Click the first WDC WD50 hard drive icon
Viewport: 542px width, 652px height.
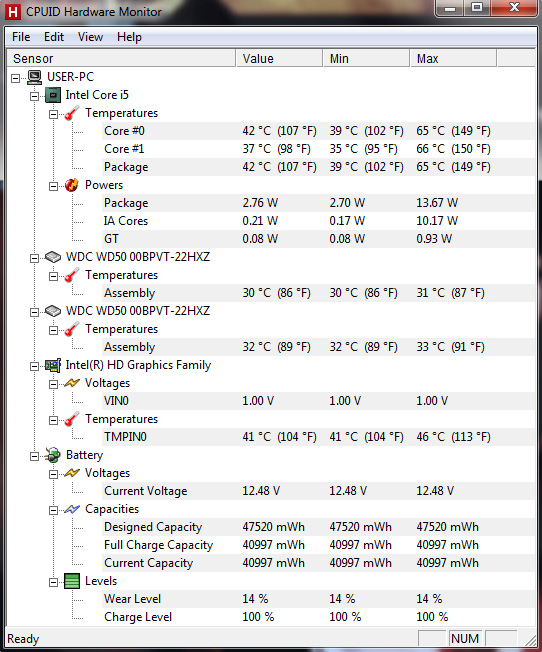53,257
